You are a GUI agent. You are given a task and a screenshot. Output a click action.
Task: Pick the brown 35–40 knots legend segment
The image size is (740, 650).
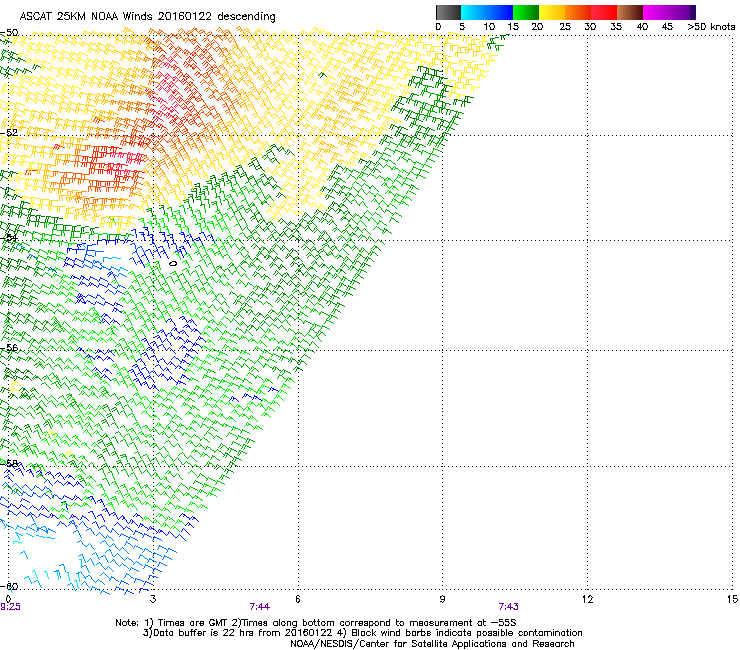point(630,12)
